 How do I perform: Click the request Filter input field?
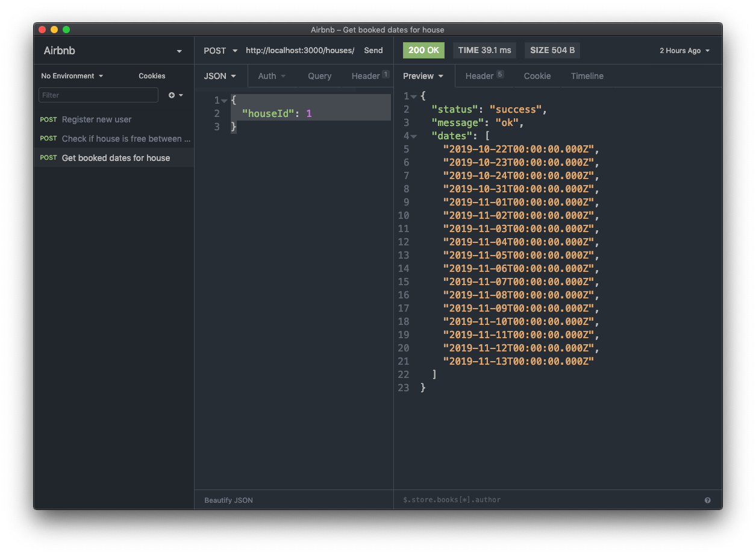point(98,95)
